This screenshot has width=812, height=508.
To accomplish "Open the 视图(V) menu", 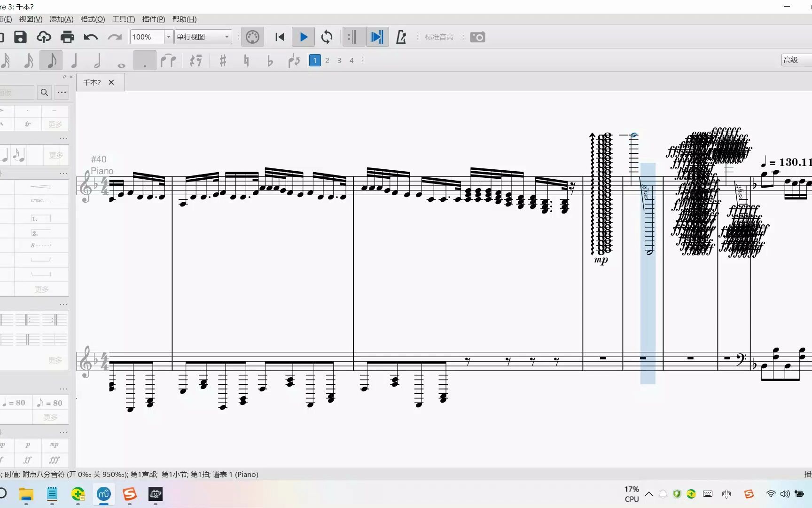I will tap(31, 19).
